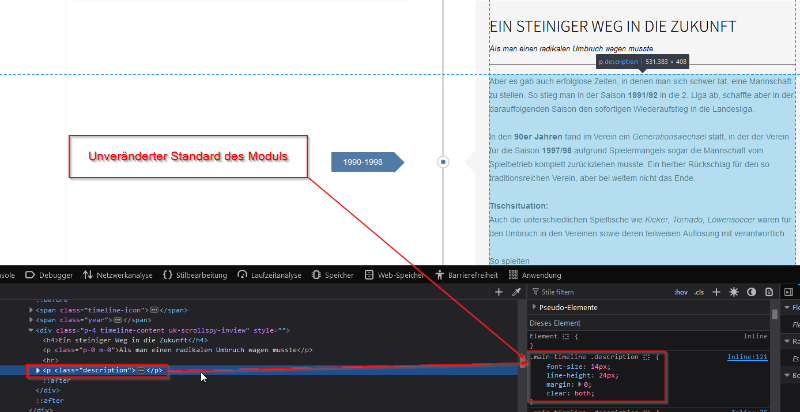The width and height of the screenshot is (800, 412).
Task: Expand the margin shorthand property
Action: click(579, 384)
